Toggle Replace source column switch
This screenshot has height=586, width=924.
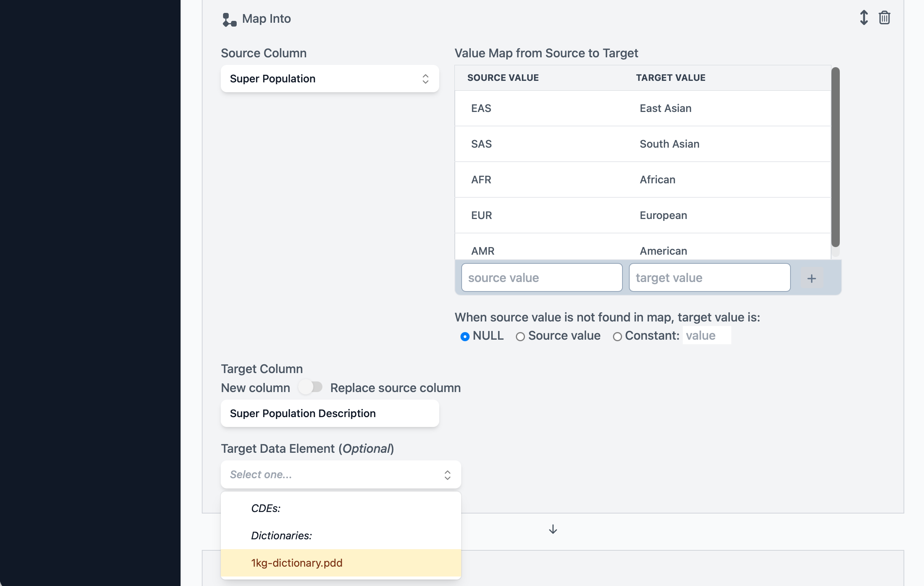point(311,388)
